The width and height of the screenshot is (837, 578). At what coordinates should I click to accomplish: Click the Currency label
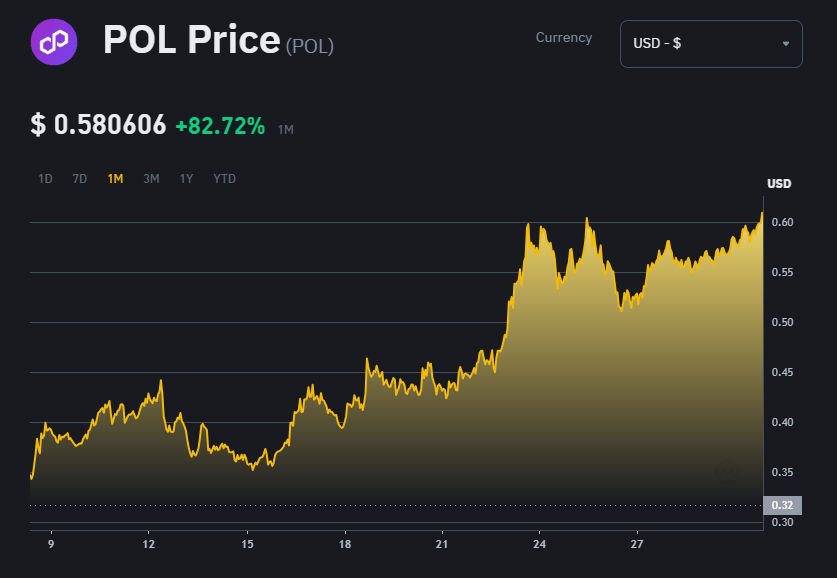[x=564, y=38]
